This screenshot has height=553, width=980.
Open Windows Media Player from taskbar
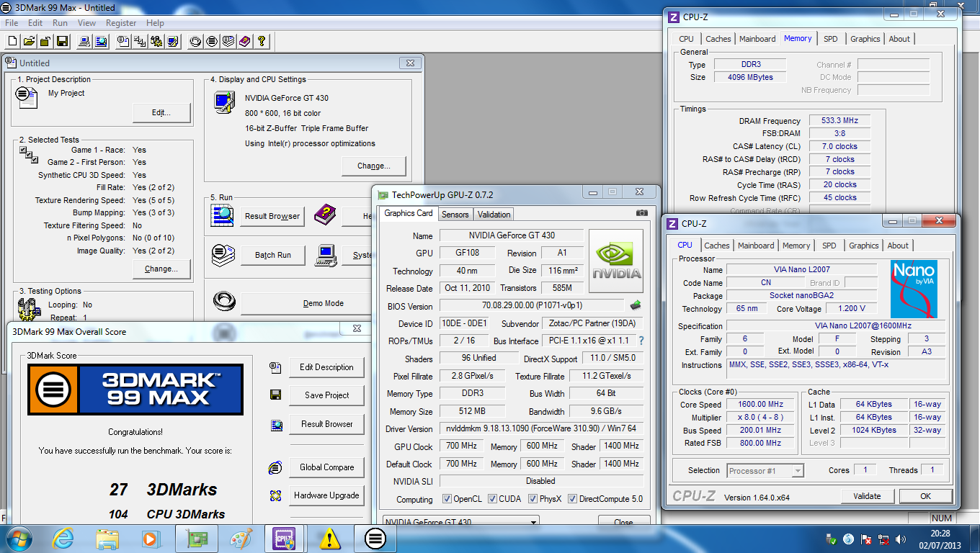(151, 538)
